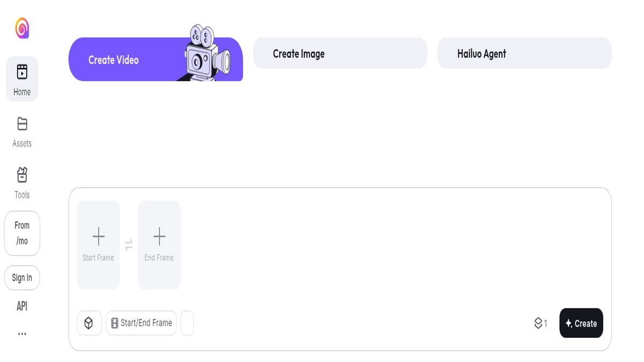Open the Home sidebar icon
This screenshot has width=644, height=362.
[x=22, y=72]
